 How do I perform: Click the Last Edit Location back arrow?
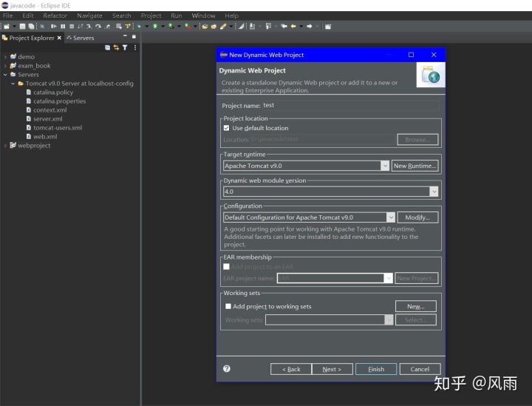(284, 26)
